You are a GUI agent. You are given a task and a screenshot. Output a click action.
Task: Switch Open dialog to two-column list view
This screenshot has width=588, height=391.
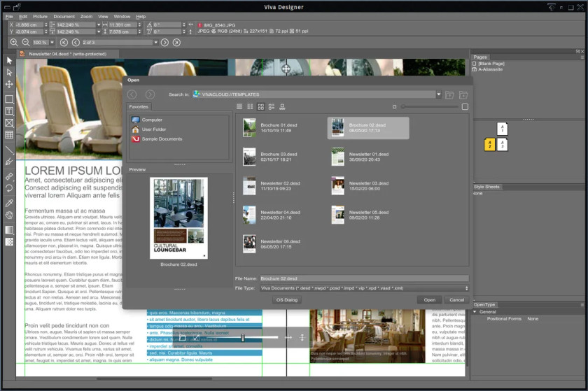click(250, 107)
